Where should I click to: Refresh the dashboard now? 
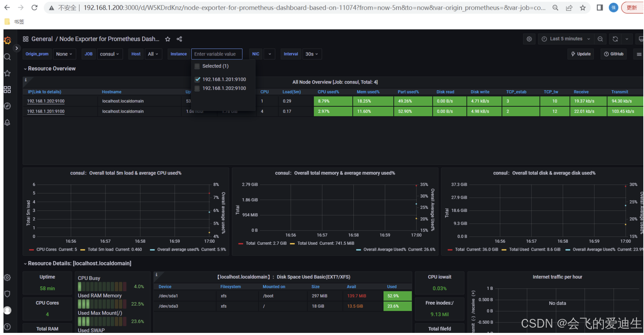(615, 39)
